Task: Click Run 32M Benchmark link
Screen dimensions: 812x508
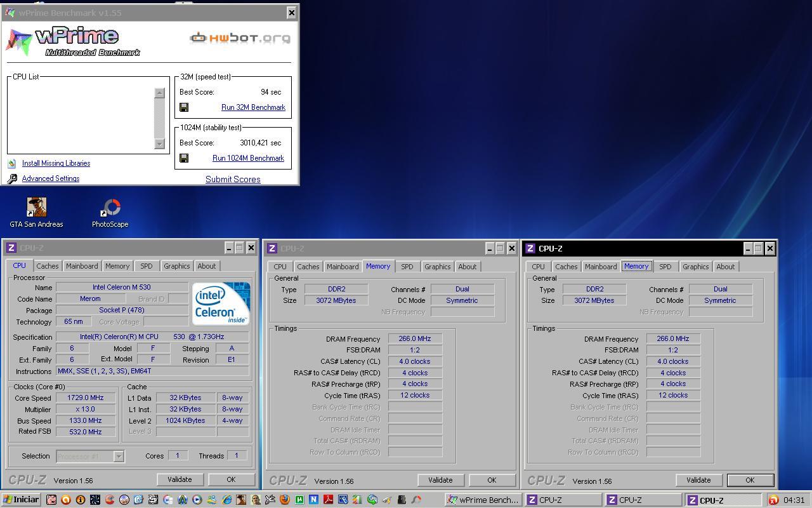Action: point(253,107)
